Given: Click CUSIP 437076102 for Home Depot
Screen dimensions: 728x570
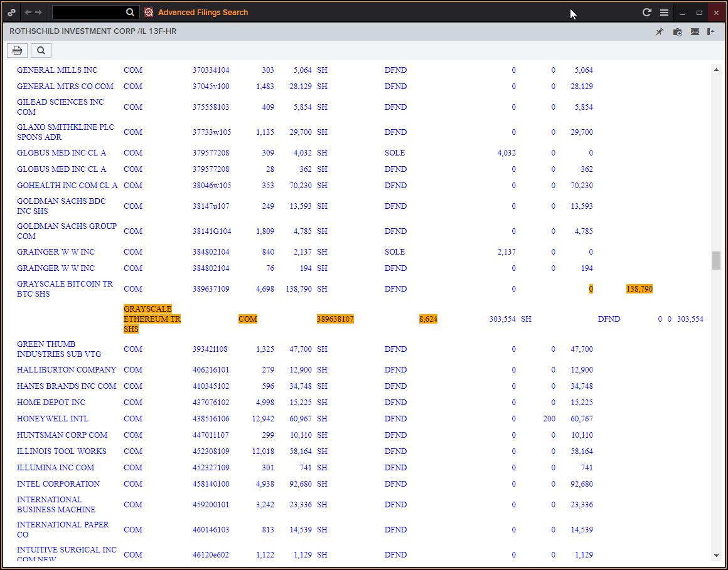Looking at the screenshot, I should pos(211,403).
